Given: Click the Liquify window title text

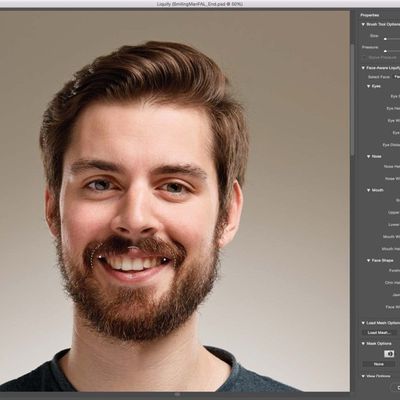Looking at the screenshot, I should (x=200, y=4).
